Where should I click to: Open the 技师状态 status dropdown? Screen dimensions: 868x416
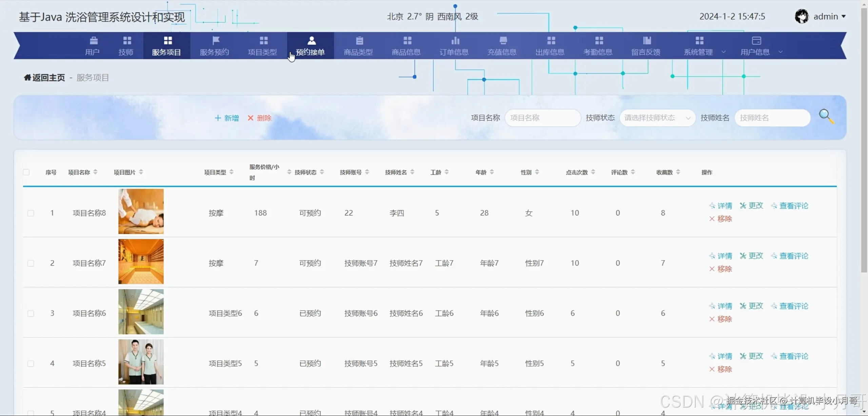coord(657,118)
